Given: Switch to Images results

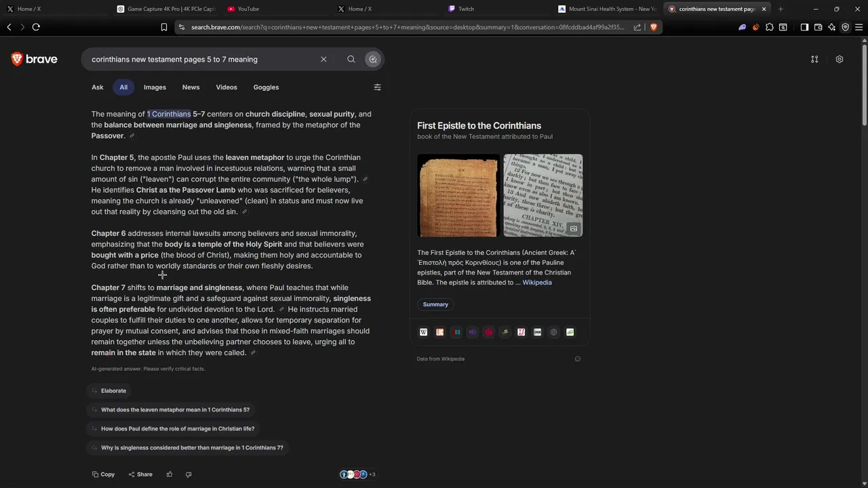Looking at the screenshot, I should [155, 87].
